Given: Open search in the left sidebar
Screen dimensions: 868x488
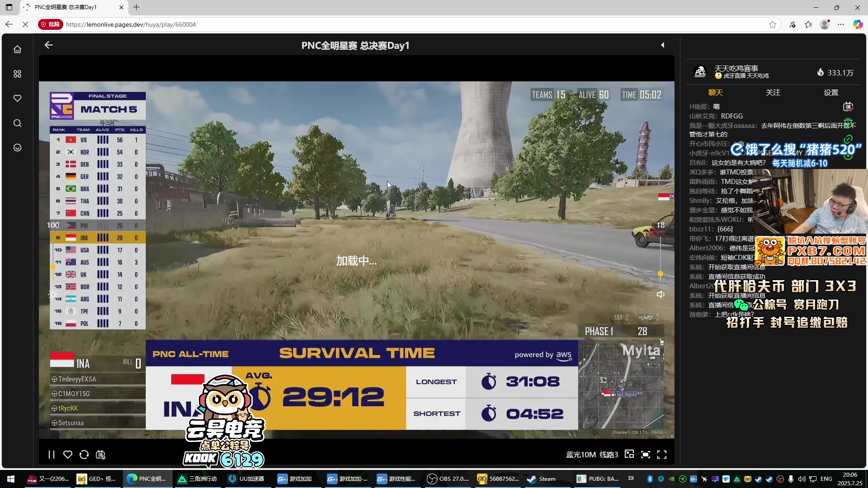Looking at the screenshot, I should click(17, 123).
